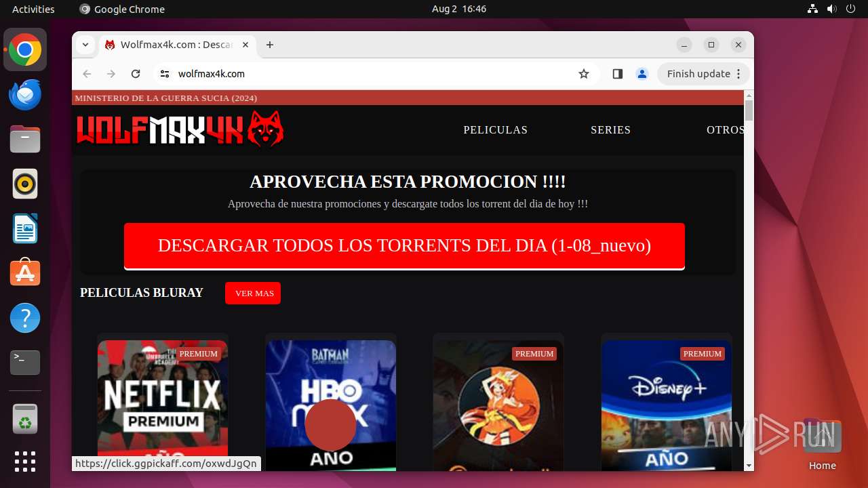The image size is (868, 488).
Task: Launch LibreOffice Writer from the dock
Action: [x=25, y=228]
